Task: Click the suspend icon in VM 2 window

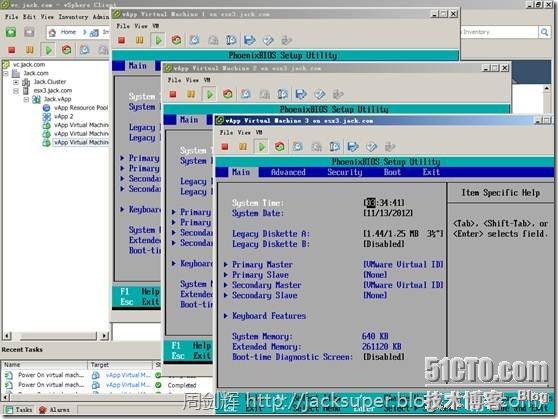Action: pos(191,94)
